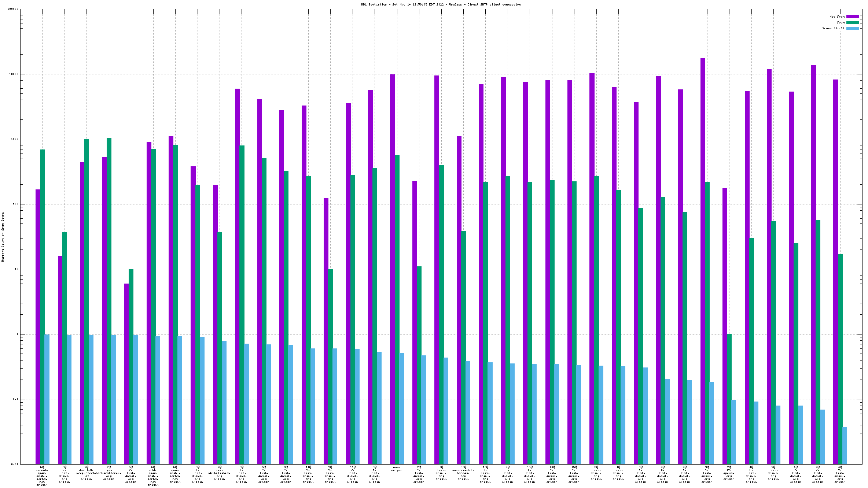This screenshot has width=868, height=488.
Task: Click the 'Not Spam' legend text
Action: tap(837, 16)
